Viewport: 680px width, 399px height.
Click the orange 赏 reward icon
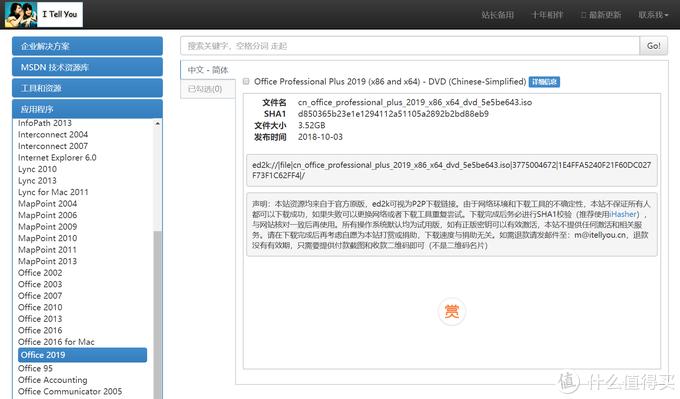[451, 311]
